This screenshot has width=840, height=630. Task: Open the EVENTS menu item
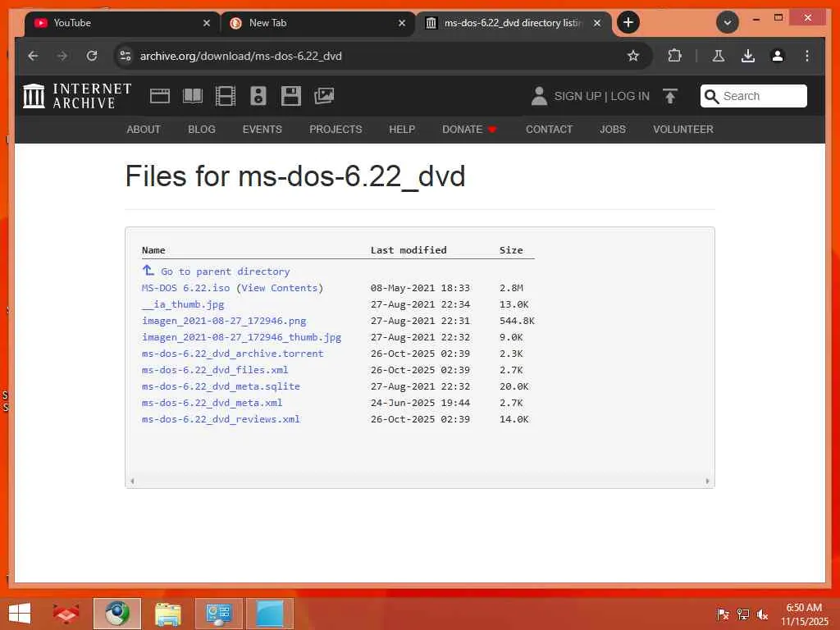pos(262,130)
